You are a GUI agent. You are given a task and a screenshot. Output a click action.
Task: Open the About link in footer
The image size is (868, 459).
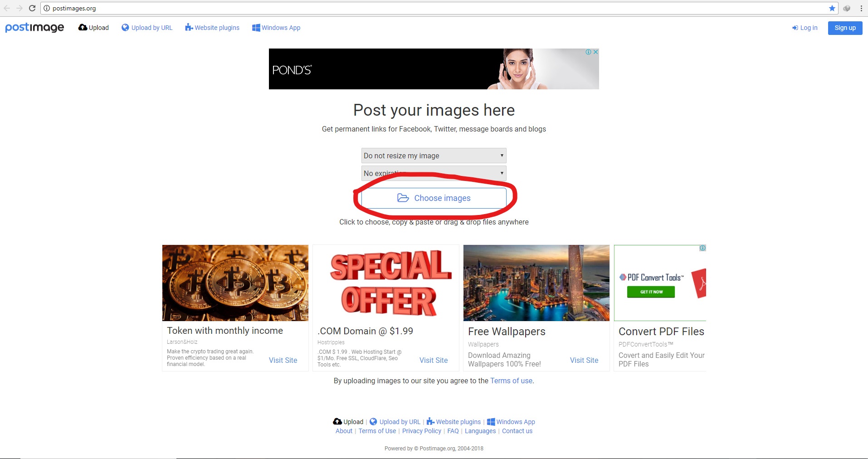pos(344,431)
